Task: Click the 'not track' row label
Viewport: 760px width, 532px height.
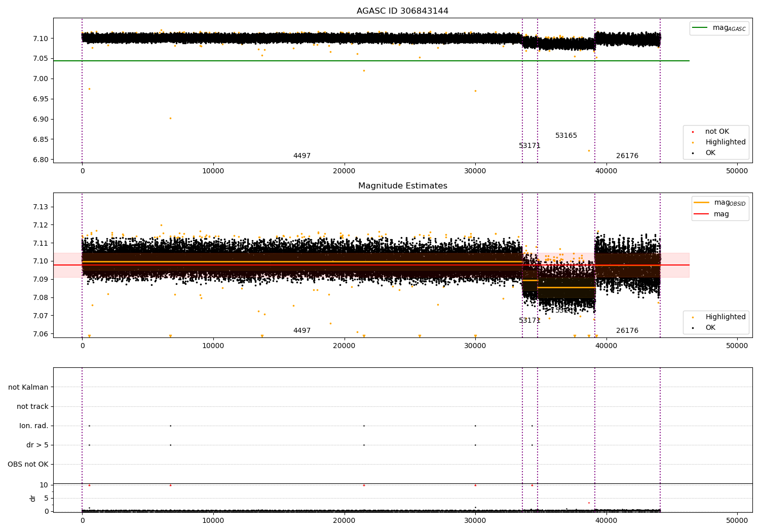Action: (x=32, y=407)
